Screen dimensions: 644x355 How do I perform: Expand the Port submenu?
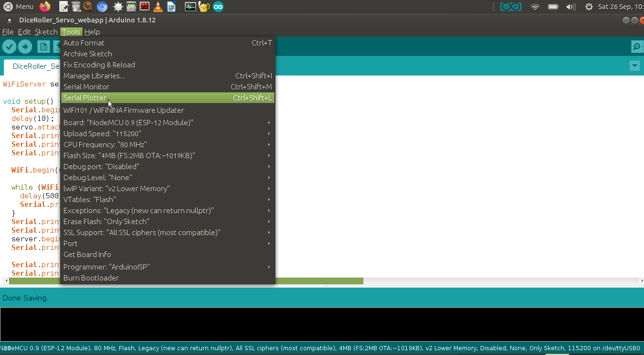(x=168, y=244)
